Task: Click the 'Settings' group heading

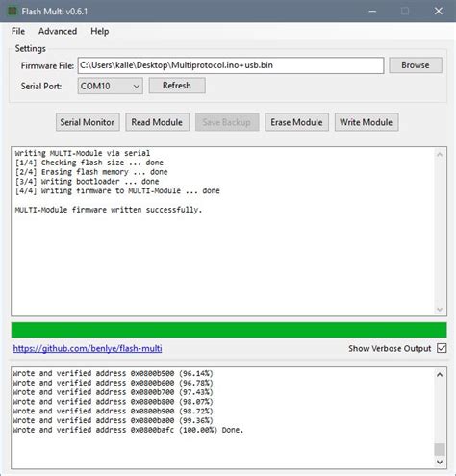Action: [30, 48]
